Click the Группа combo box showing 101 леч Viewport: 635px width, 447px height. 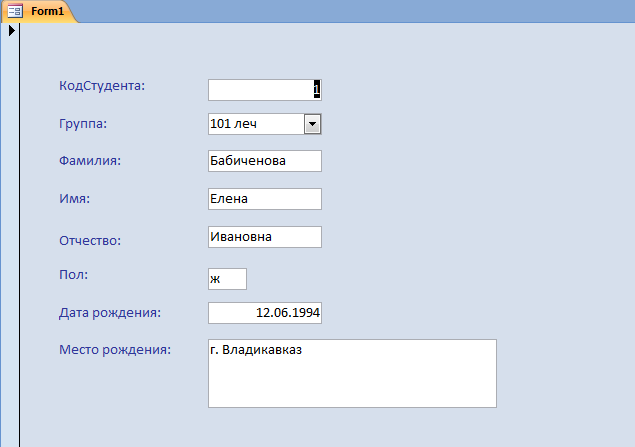(x=254, y=124)
